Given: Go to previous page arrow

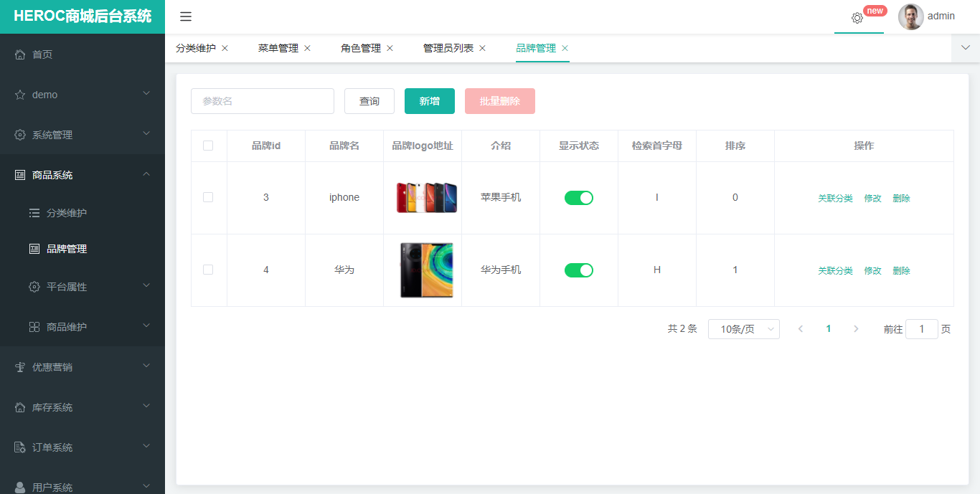Looking at the screenshot, I should [801, 329].
